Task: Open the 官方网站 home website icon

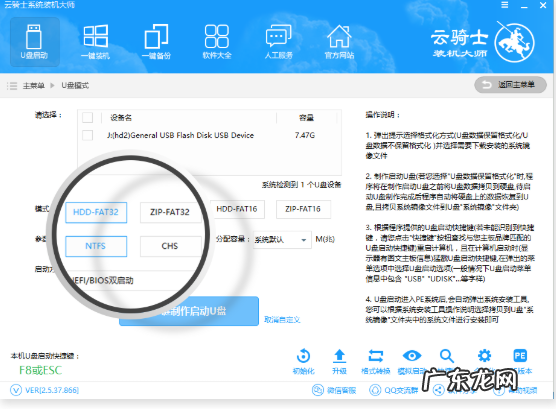Action: tap(339, 42)
